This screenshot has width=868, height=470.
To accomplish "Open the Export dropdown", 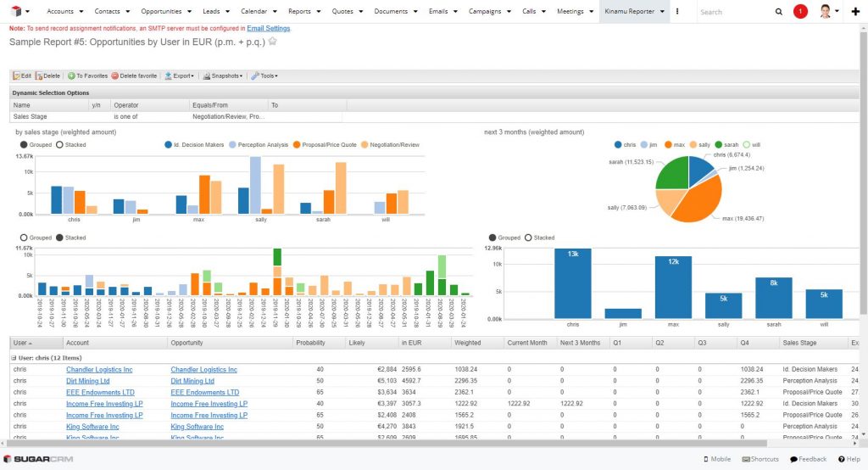I will coord(180,76).
